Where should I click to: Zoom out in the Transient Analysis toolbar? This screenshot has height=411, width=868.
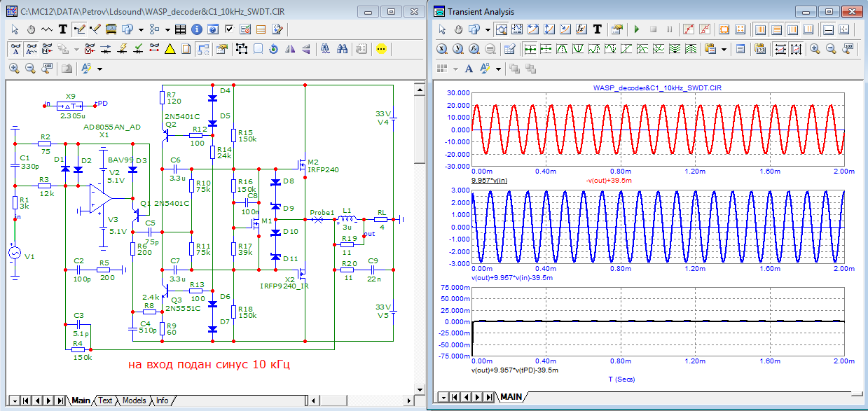[x=832, y=49]
